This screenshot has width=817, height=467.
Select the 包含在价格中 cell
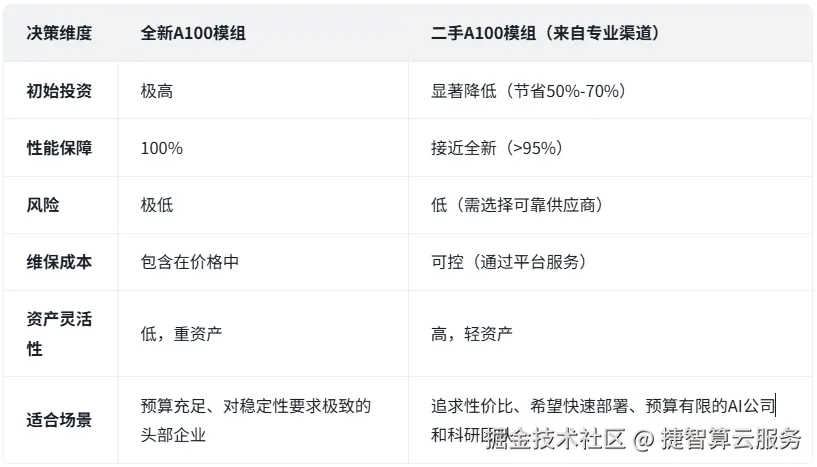click(x=190, y=262)
